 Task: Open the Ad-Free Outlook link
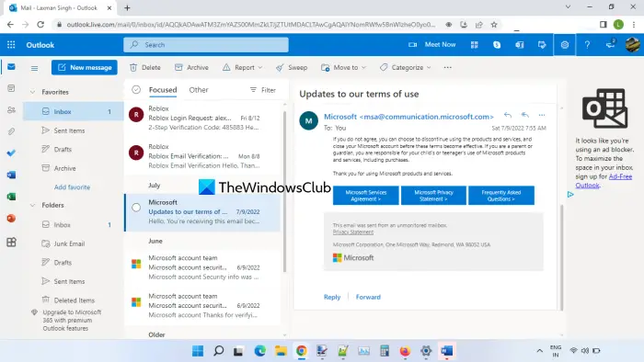pyautogui.click(x=604, y=181)
